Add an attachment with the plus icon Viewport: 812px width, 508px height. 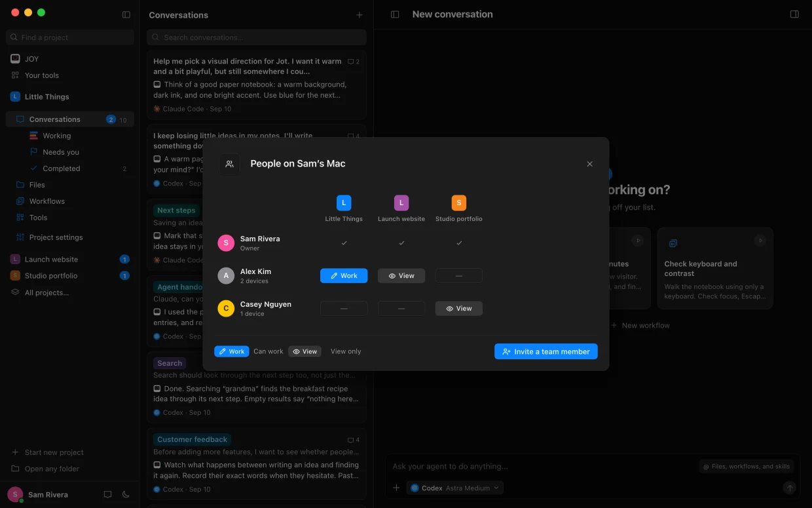click(396, 488)
